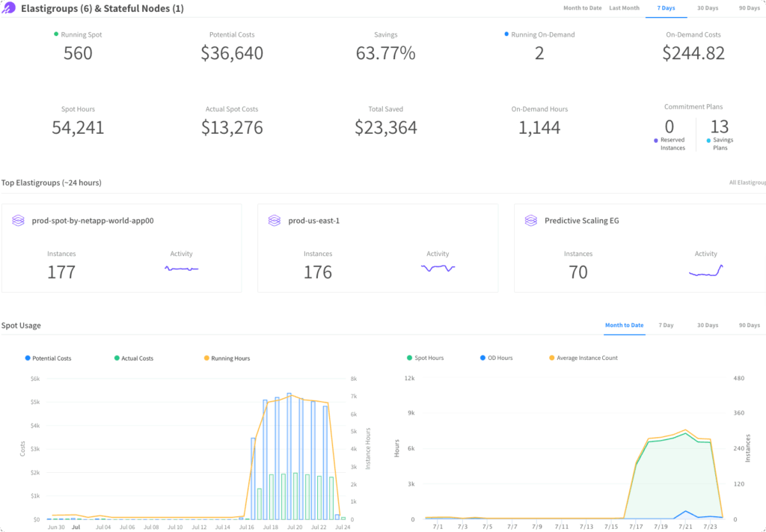Select the Last Month tab
The width and height of the screenshot is (766, 532).
click(x=625, y=8)
